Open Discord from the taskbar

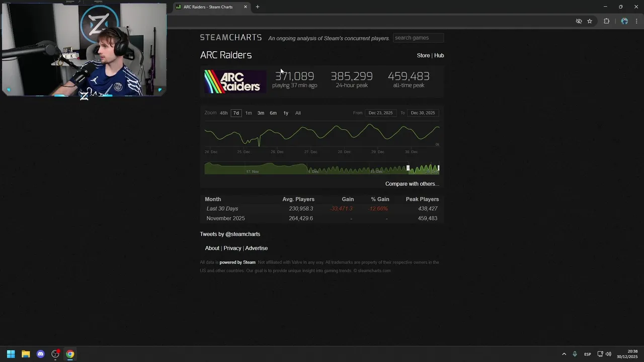tap(41, 354)
